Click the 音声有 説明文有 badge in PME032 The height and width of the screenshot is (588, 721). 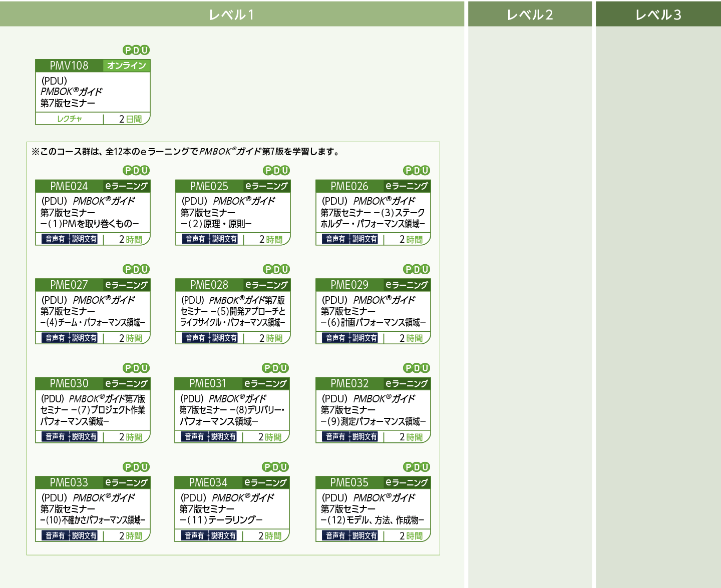point(350,437)
